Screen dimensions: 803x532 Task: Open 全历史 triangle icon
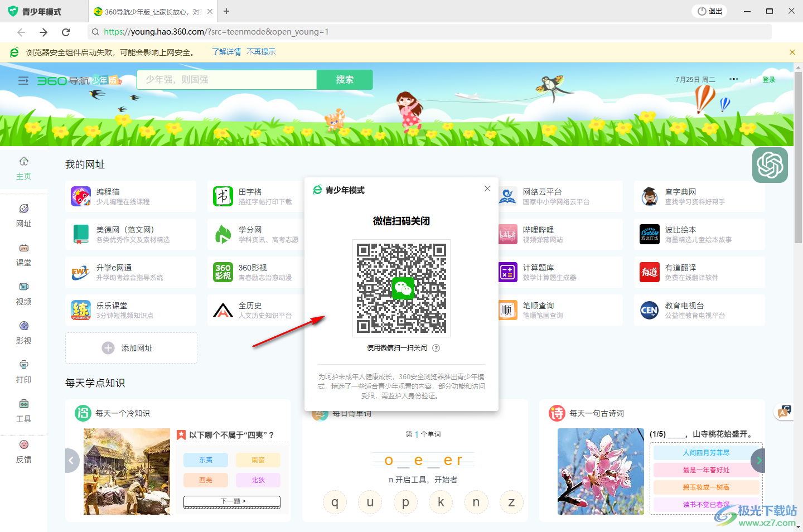(x=223, y=310)
